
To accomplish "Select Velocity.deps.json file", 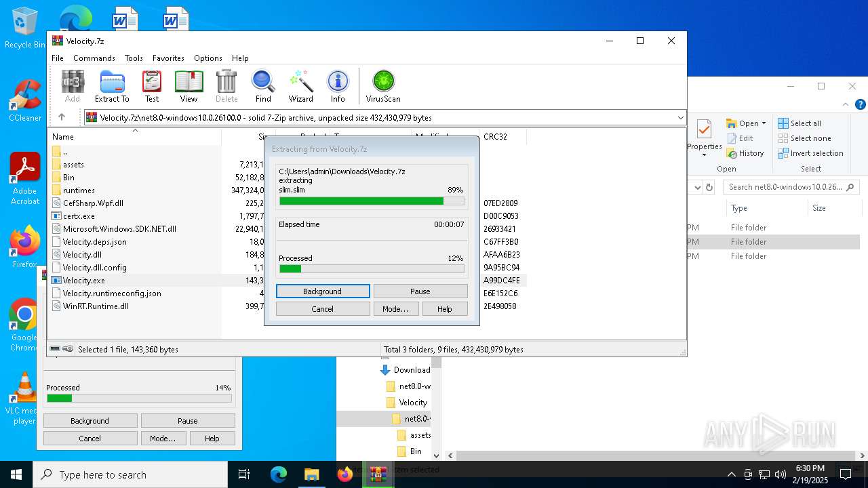I will [x=94, y=241].
